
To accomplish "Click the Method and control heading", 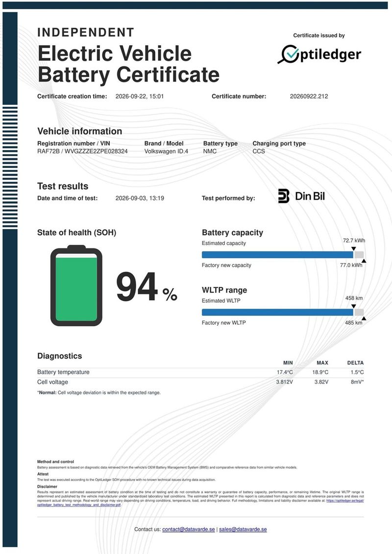I will click(55, 462).
